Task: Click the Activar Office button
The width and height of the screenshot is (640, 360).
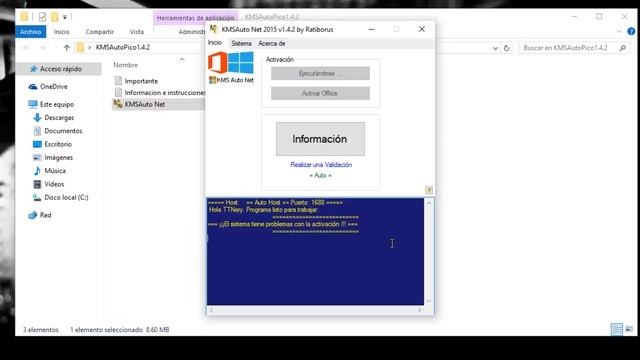Action: (x=320, y=93)
